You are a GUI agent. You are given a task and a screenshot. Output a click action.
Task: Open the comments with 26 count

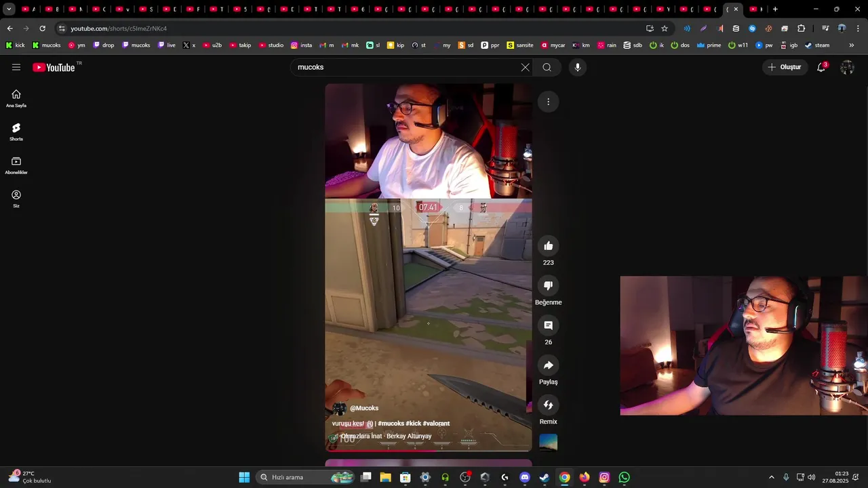tap(549, 325)
